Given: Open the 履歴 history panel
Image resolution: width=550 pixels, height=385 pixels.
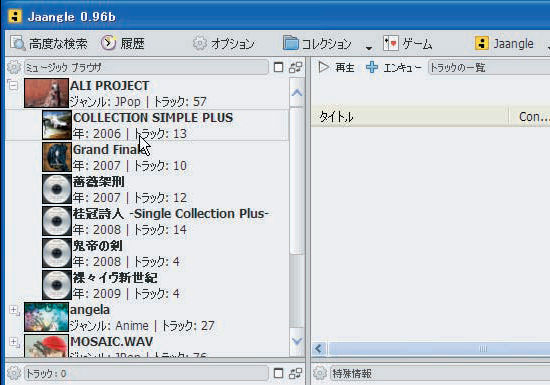Looking at the screenshot, I should [123, 44].
